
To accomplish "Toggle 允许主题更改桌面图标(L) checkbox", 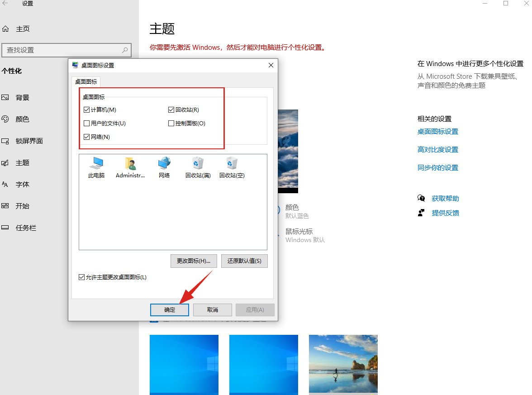I will 81,277.
